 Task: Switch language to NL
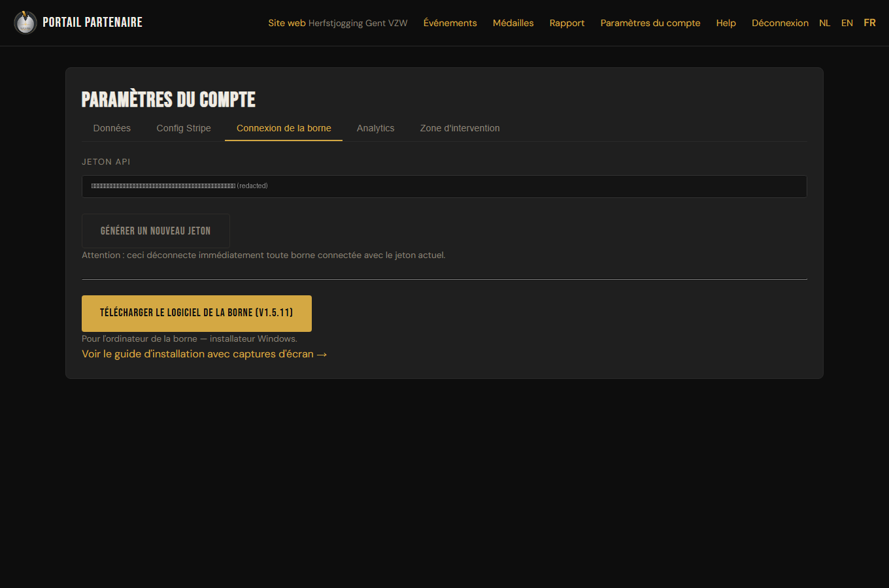(x=825, y=23)
